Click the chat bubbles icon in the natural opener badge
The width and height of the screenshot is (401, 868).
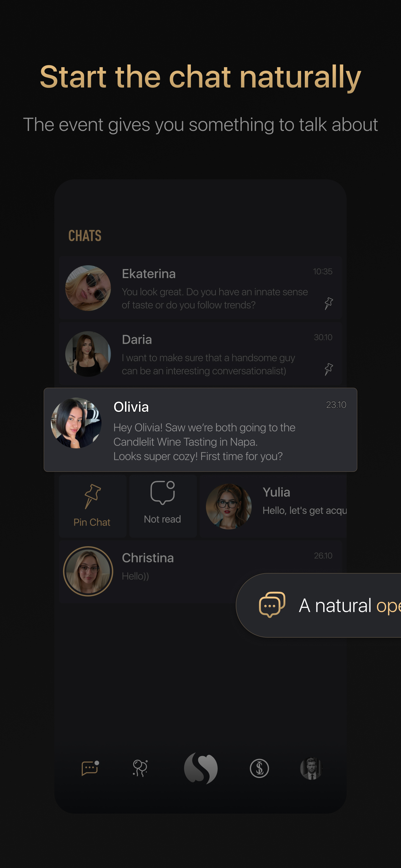272,605
